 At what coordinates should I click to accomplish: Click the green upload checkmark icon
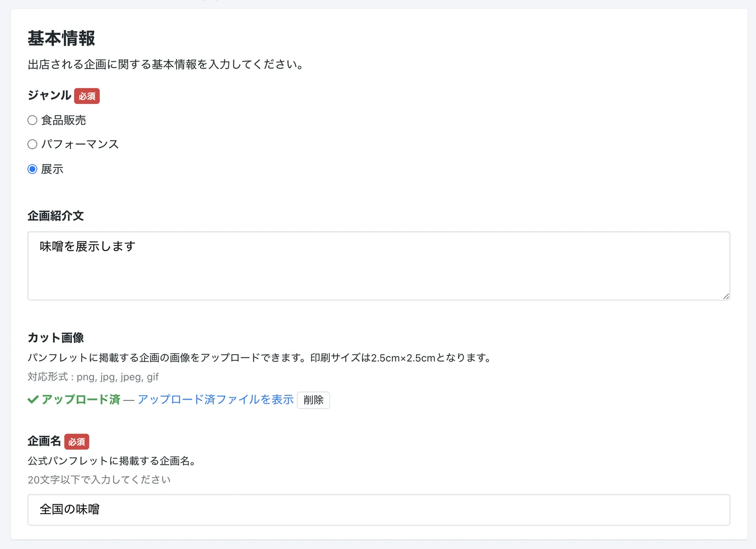pyautogui.click(x=33, y=400)
